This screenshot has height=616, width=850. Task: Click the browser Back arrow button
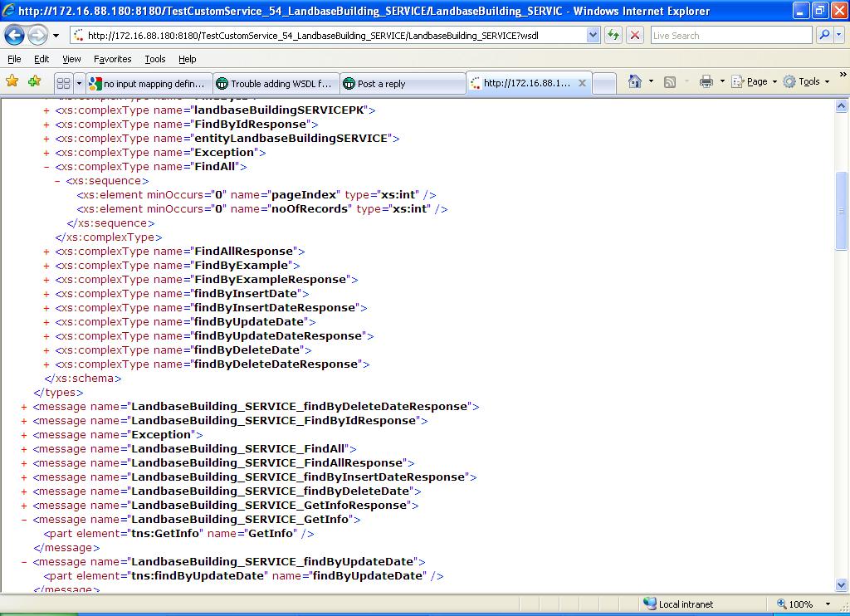click(14, 36)
